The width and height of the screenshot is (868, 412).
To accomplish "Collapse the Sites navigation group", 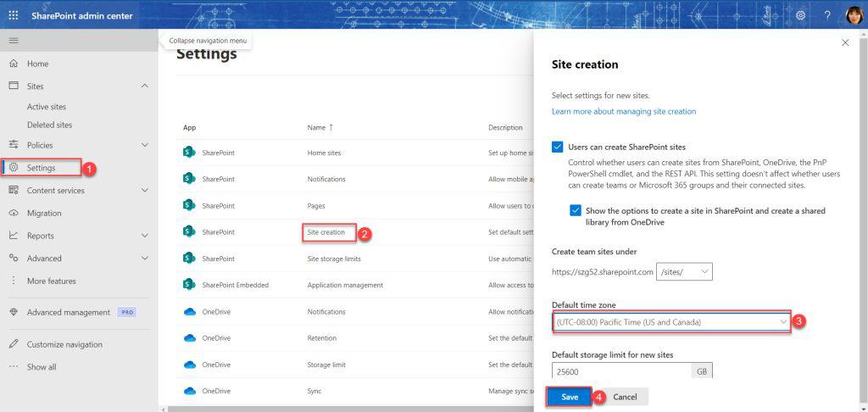I will (144, 86).
